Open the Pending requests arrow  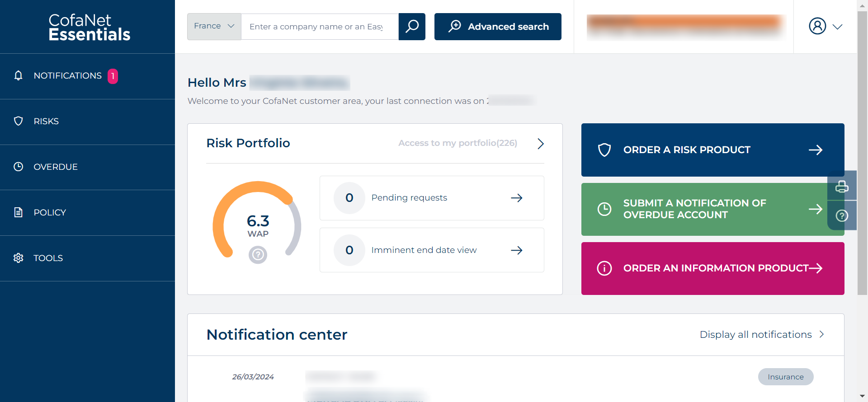click(516, 198)
